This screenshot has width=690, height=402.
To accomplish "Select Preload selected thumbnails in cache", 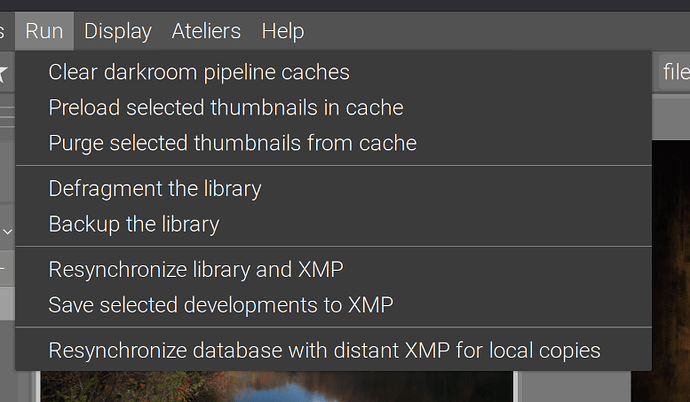I will point(226,107).
